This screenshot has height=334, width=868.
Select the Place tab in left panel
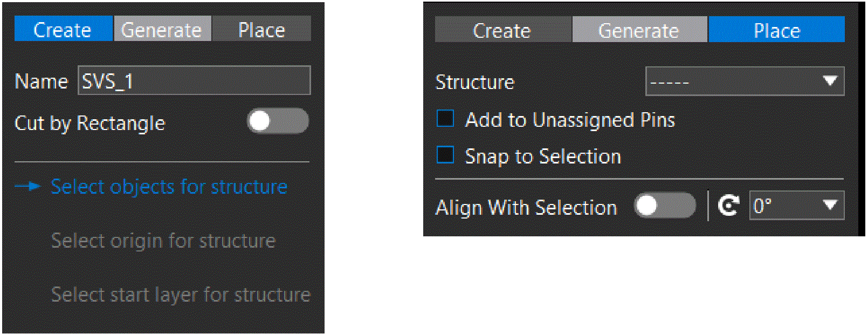pyautogui.click(x=261, y=29)
